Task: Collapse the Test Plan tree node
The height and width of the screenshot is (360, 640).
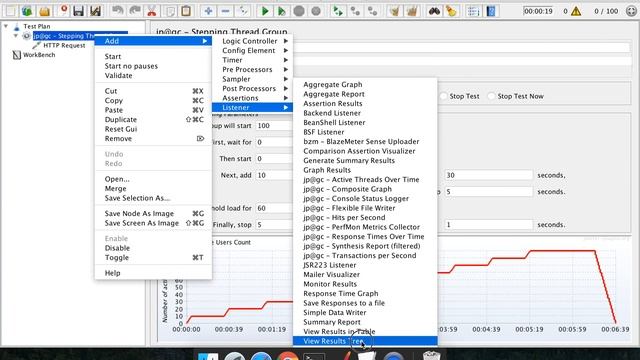Action: click(x=6, y=27)
